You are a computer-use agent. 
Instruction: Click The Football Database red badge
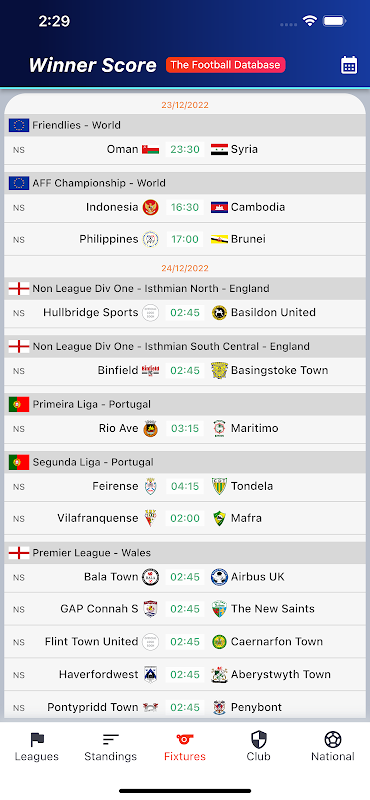coord(226,65)
